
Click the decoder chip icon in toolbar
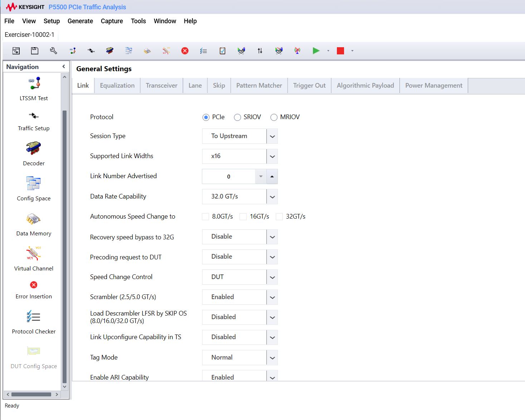(110, 51)
